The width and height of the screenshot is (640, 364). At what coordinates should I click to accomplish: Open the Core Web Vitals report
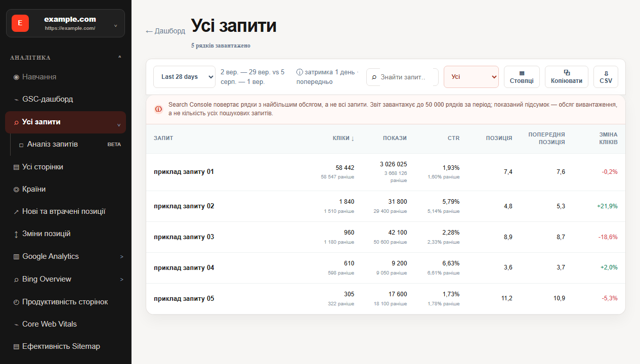(x=66, y=325)
